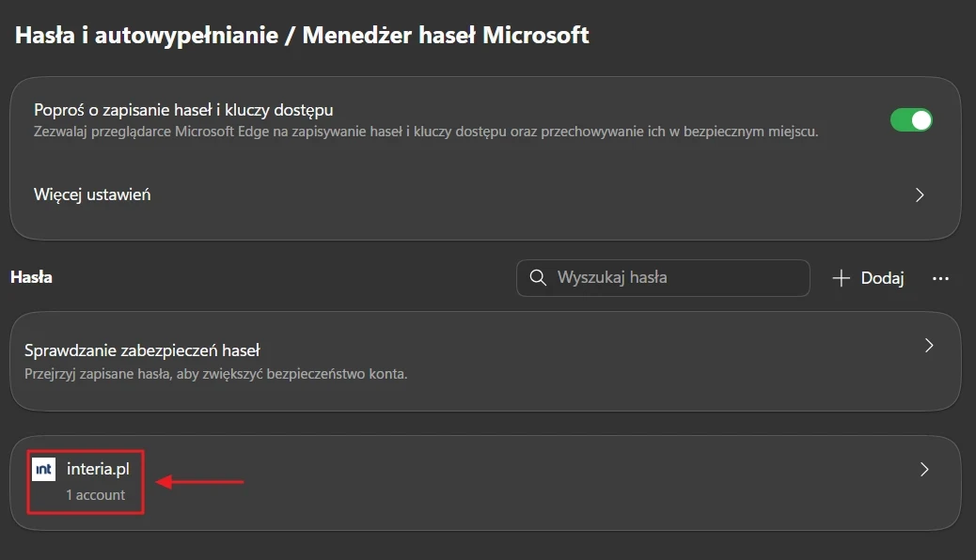Open the three-dots more options menu
Image resolution: width=976 pixels, height=560 pixels.
[940, 278]
